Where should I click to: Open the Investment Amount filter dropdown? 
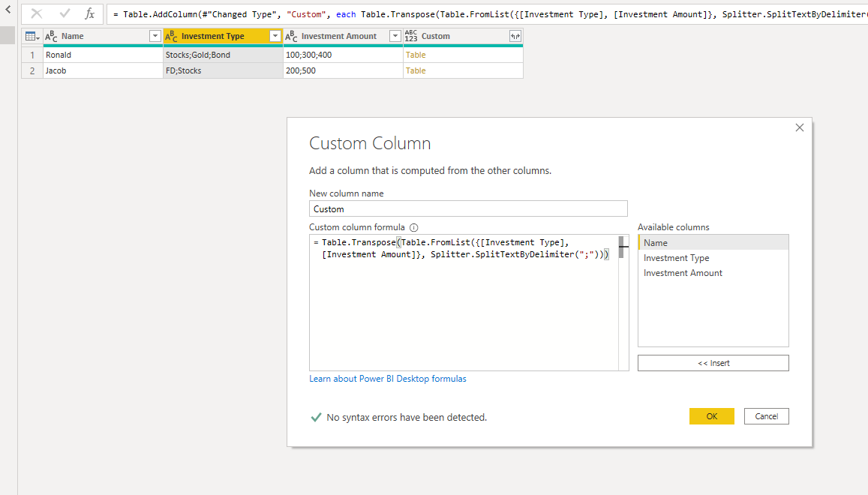[x=395, y=36]
